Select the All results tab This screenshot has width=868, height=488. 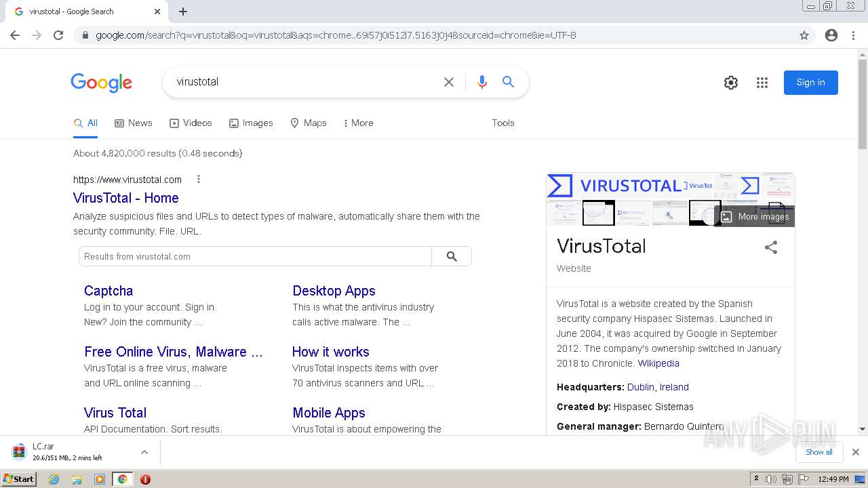tap(86, 123)
